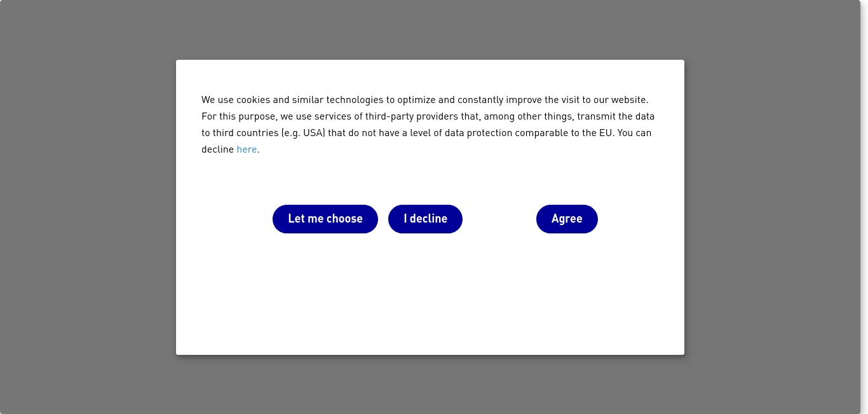868x414 pixels.
Task: Click the Agree button
Action: [x=567, y=219]
